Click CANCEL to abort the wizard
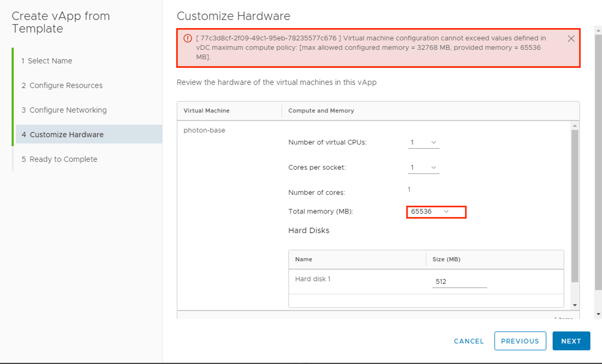 click(x=469, y=341)
